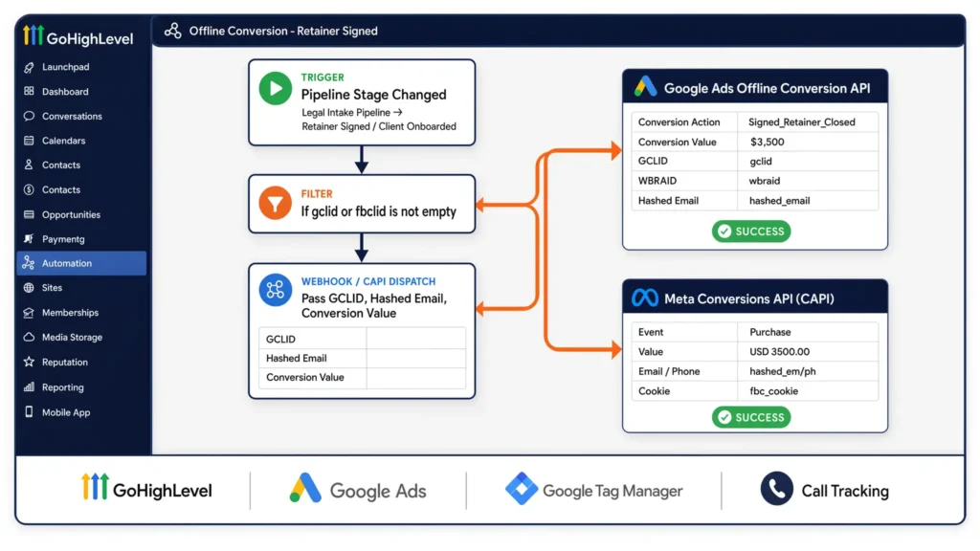Click the 'fbc_cookie' value

(773, 391)
